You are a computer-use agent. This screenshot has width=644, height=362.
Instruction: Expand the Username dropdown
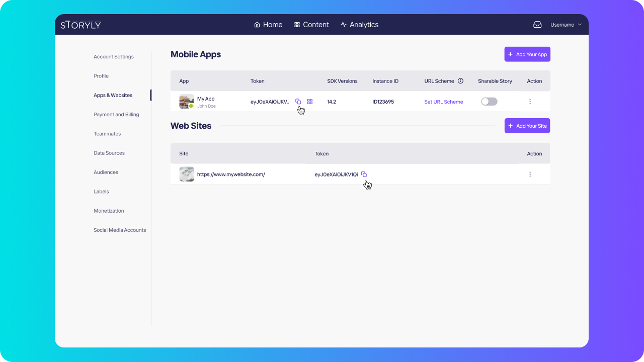(x=566, y=25)
